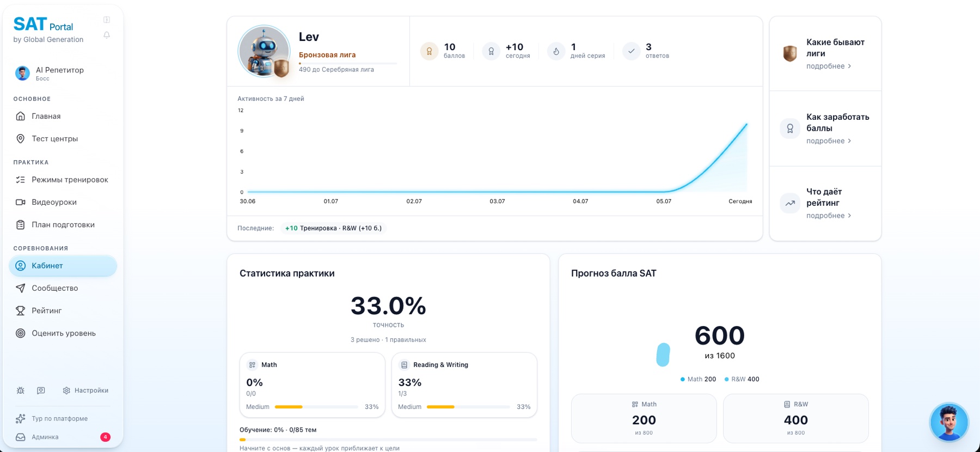Open Админка with 4 notifications
980x452 pixels.
pos(63,437)
